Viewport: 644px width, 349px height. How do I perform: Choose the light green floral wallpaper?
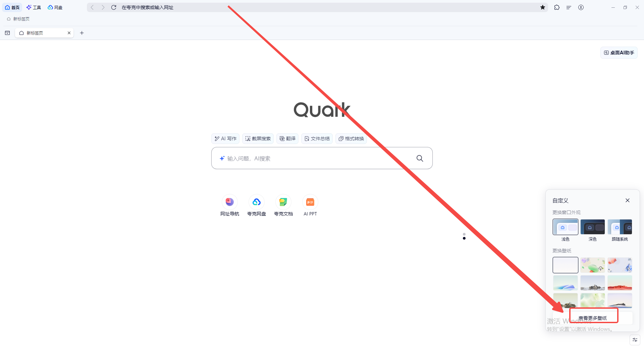(593, 300)
